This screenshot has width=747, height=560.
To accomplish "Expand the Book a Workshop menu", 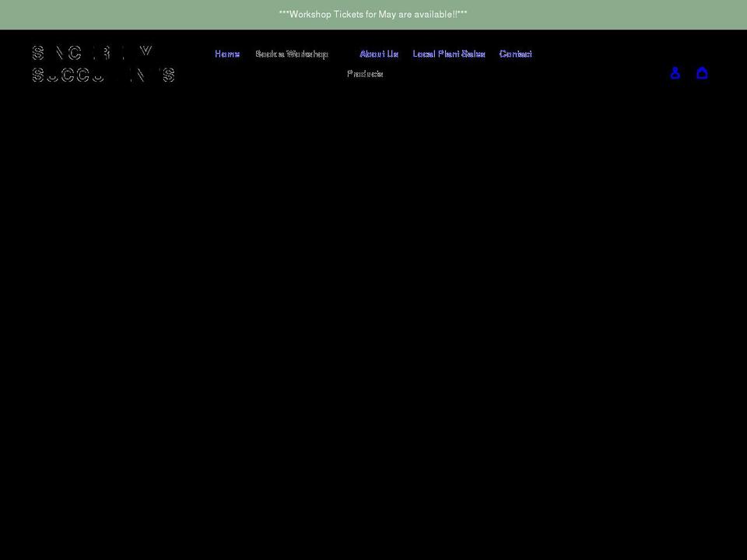I will [292, 54].
